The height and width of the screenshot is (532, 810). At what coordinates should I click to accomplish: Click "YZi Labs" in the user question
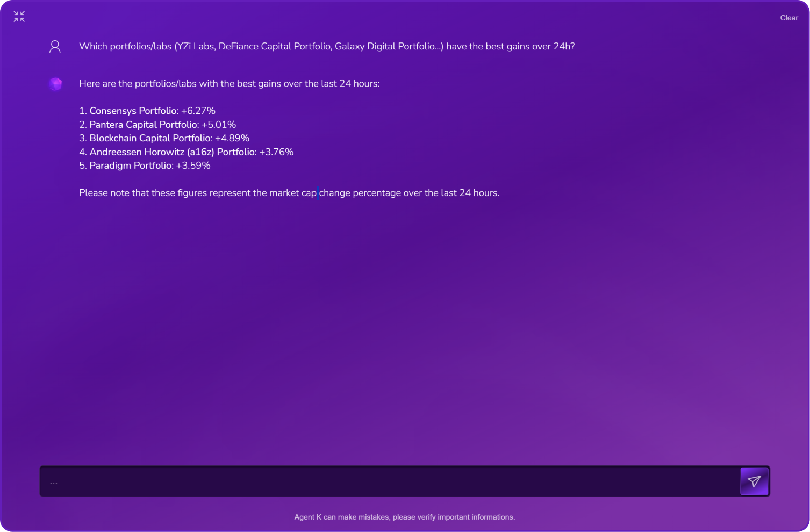coord(196,46)
